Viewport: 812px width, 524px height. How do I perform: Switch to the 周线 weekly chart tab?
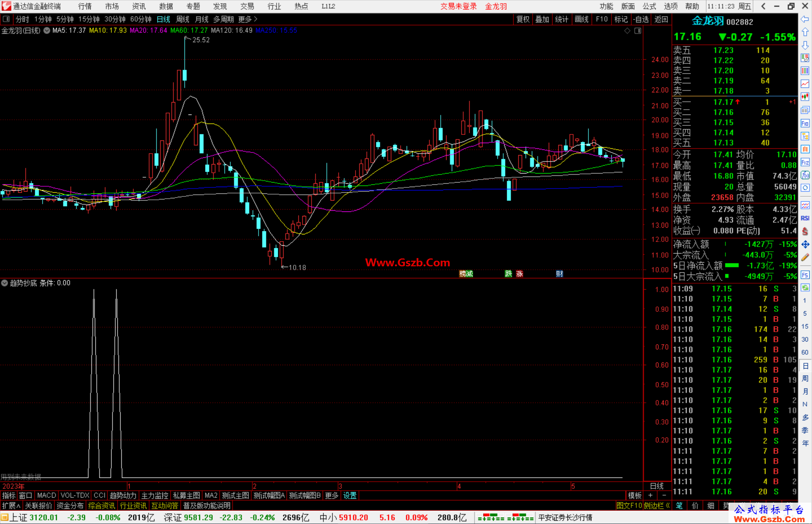(x=183, y=19)
